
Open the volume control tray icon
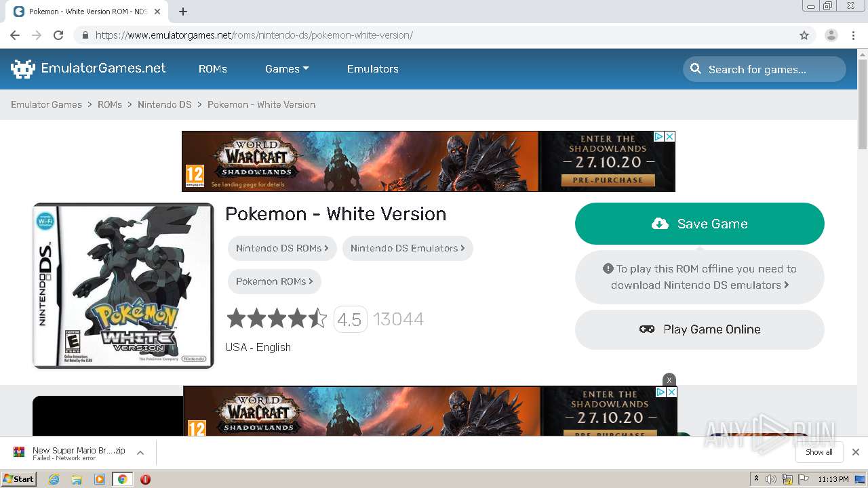(771, 479)
